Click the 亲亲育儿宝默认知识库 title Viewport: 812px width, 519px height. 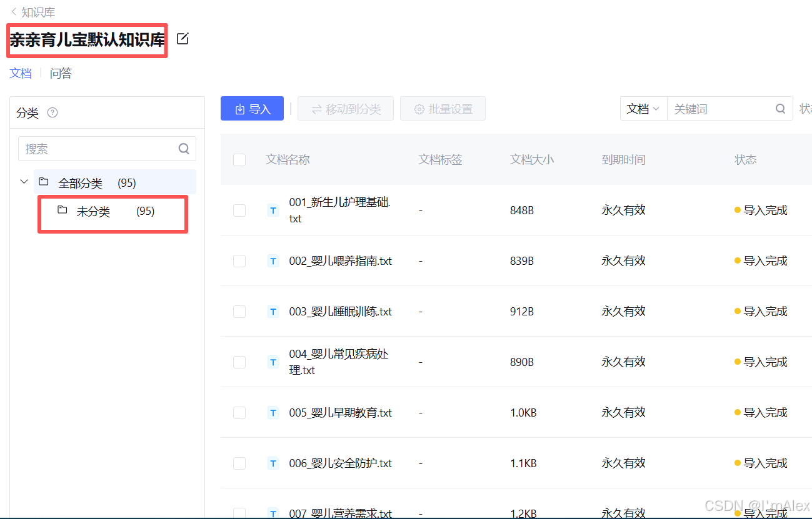coord(88,40)
